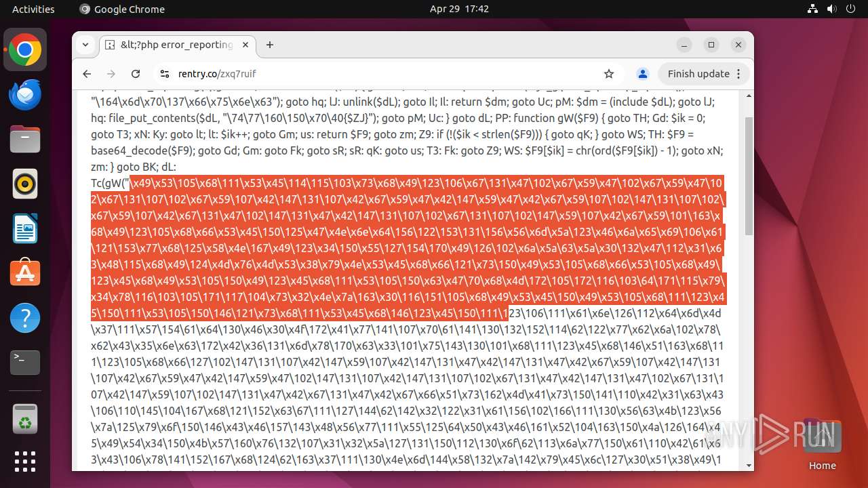Viewport: 868px width, 488px height.
Task: Select the php error_reporting tab
Action: click(178, 45)
